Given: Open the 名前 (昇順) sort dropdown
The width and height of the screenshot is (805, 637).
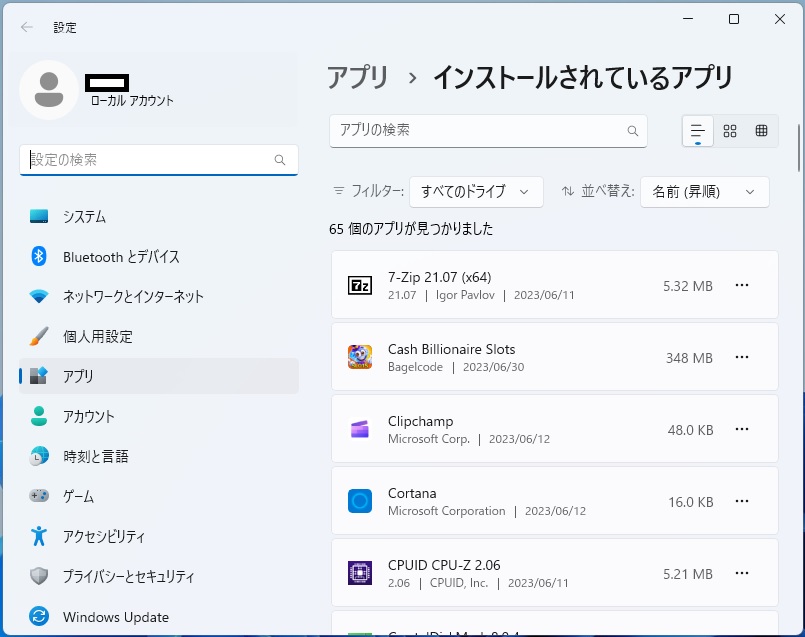Looking at the screenshot, I should point(704,192).
